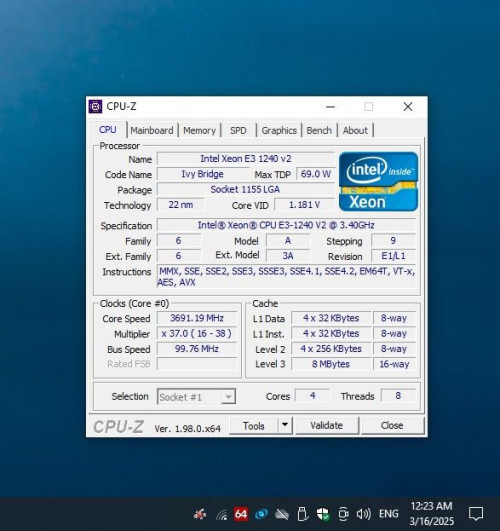
Task: Click the Meet Now camera tray icon
Action: (343, 514)
